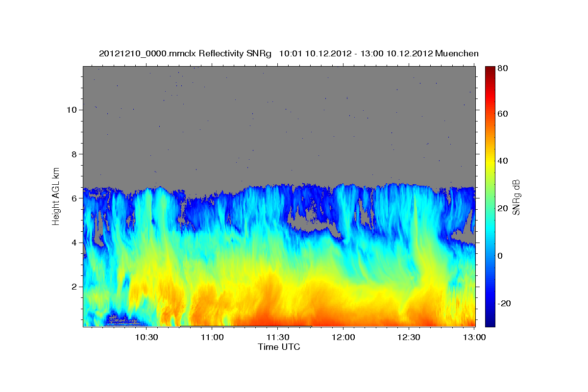Click the 11:30 time tick label
This screenshot has height=392, width=588.
click(277, 337)
